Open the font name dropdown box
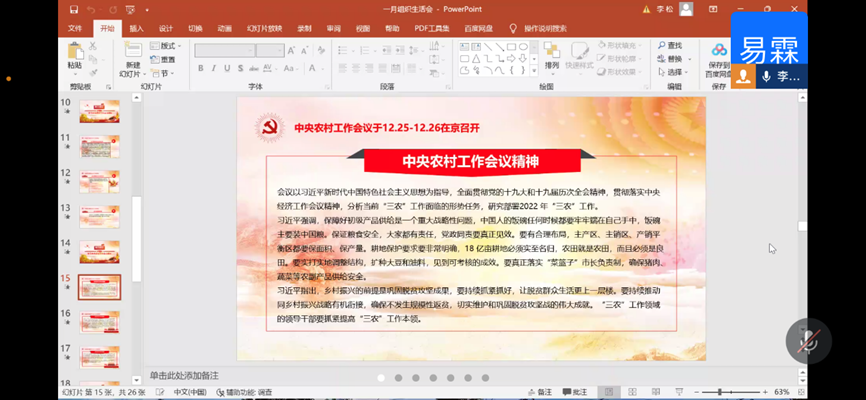The height and width of the screenshot is (400, 866). pos(224,50)
